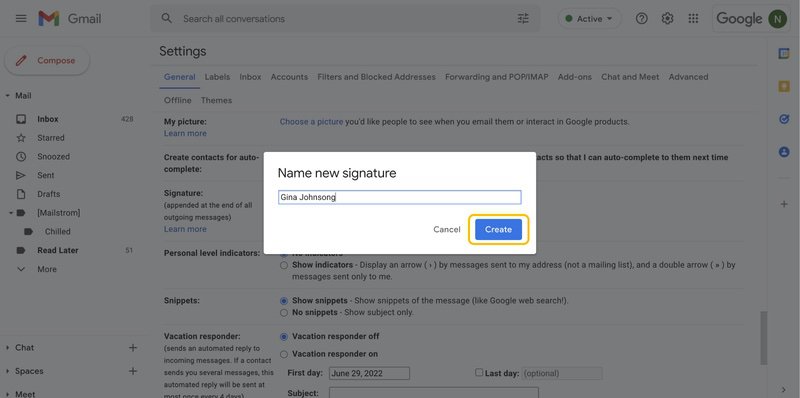Select No snippets radio button
800x398 pixels.
284,313
